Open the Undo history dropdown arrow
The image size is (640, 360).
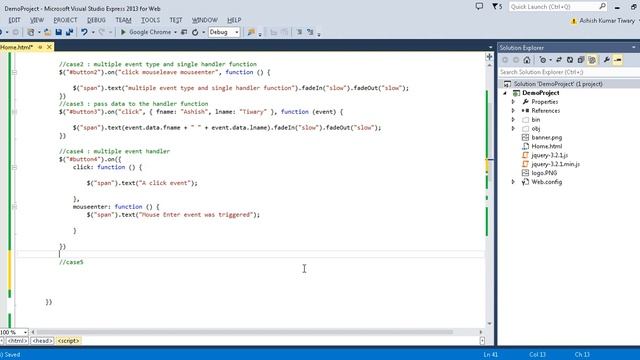(93, 32)
